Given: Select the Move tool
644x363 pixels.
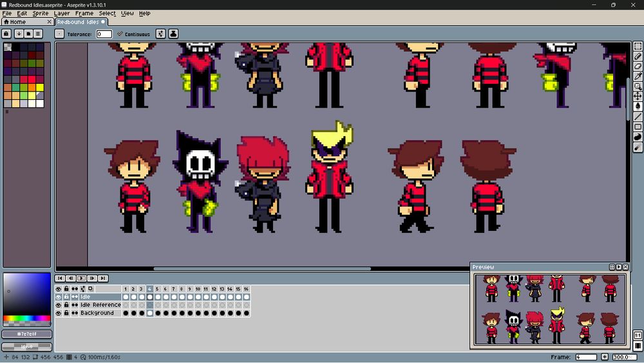Looking at the screenshot, I should coord(638,96).
